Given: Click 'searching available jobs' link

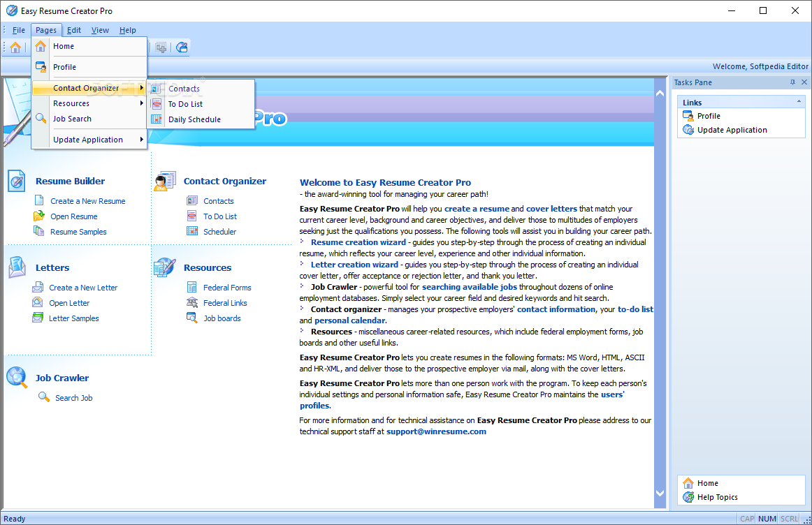Looking at the screenshot, I should coord(470,287).
